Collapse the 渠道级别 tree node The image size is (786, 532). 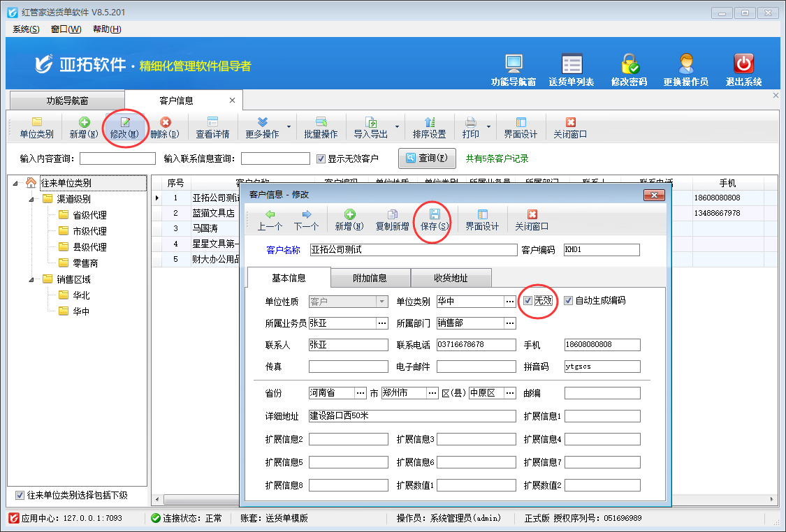coord(31,199)
